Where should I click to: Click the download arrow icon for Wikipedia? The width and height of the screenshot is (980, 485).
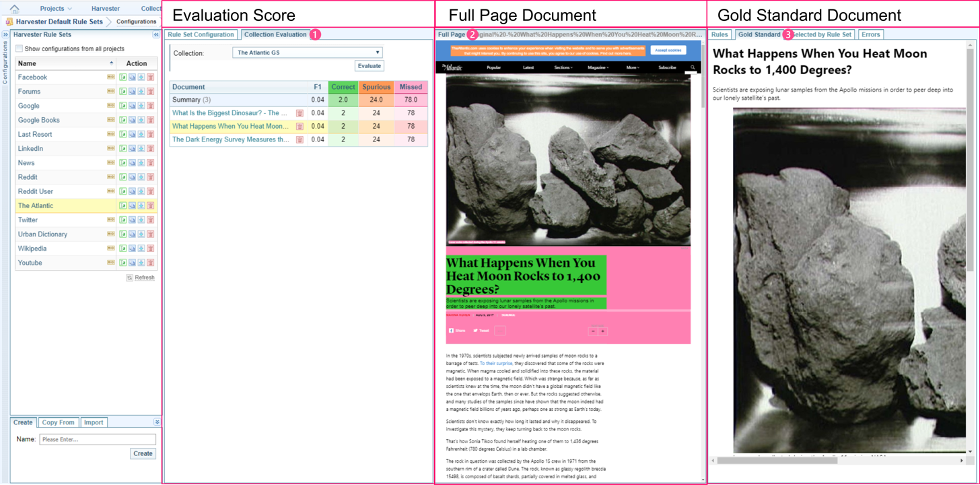141,249
